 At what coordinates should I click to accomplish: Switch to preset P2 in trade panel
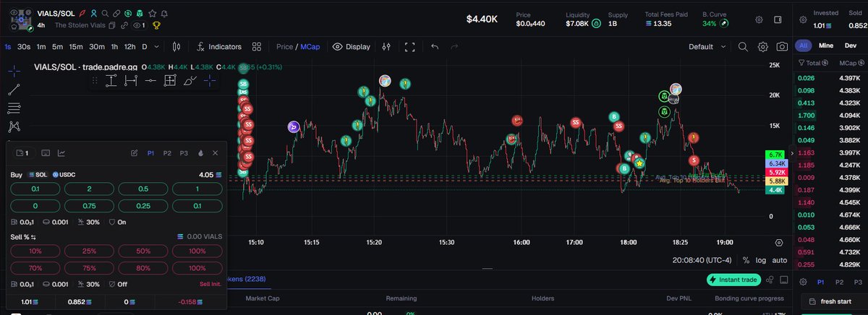pyautogui.click(x=167, y=153)
